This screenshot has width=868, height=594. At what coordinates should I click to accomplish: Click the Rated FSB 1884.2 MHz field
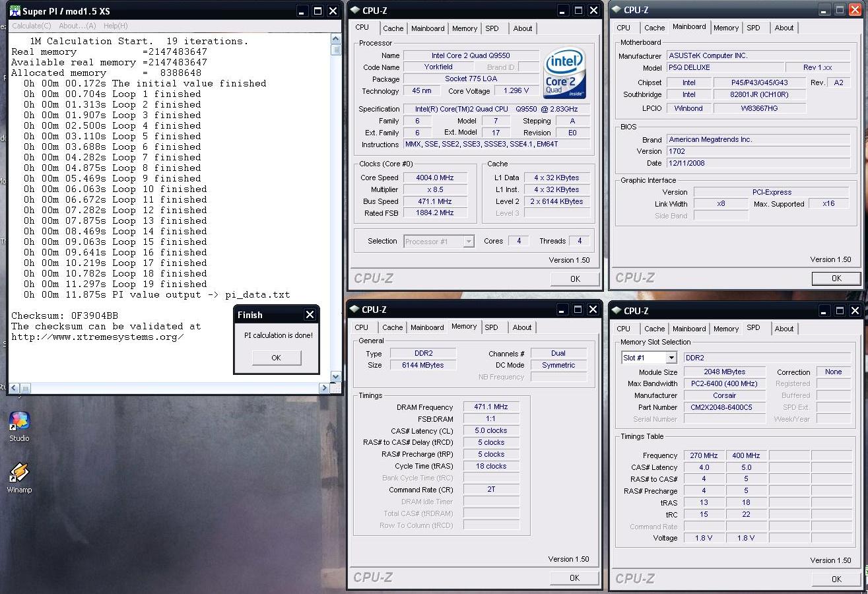tap(435, 213)
